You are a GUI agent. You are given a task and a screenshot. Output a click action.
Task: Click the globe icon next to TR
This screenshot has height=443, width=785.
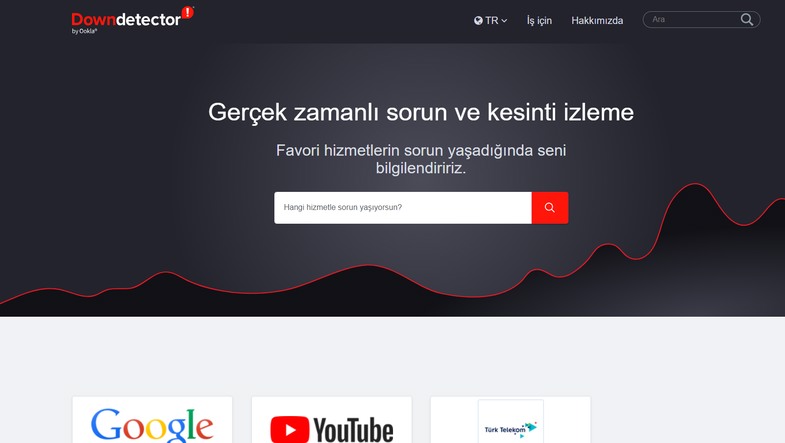[478, 21]
